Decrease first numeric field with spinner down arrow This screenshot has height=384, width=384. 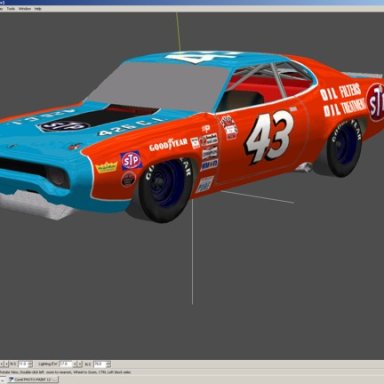click(x=30, y=366)
